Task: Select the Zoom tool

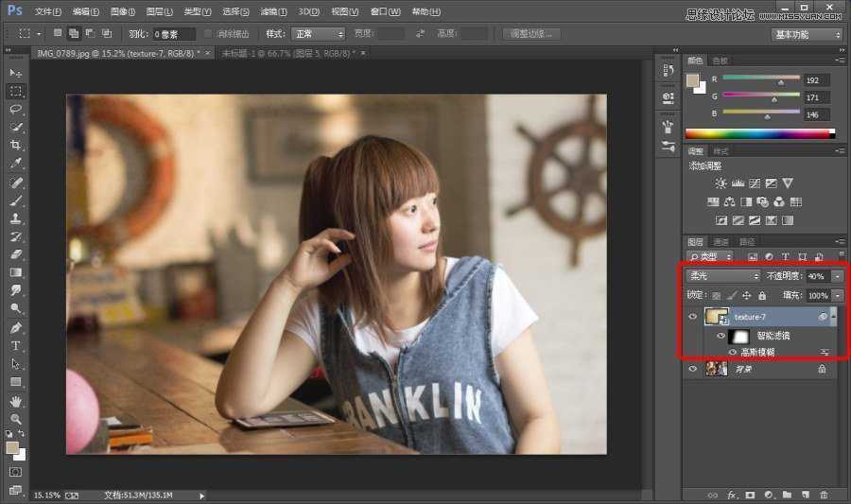Action: point(16,419)
